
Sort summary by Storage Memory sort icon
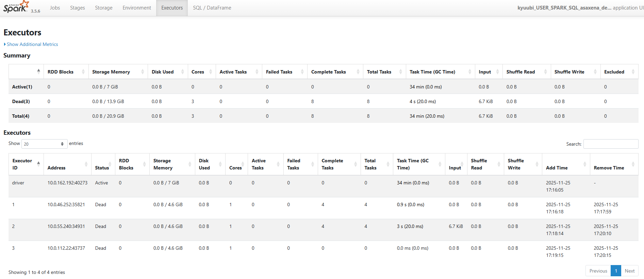click(143, 72)
